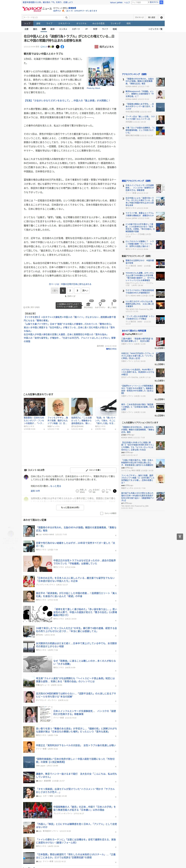The height and width of the screenshot is (868, 186).
Task: Click the top ウェブ検索 input field
Action: pyautogui.click(x=139, y=2)
